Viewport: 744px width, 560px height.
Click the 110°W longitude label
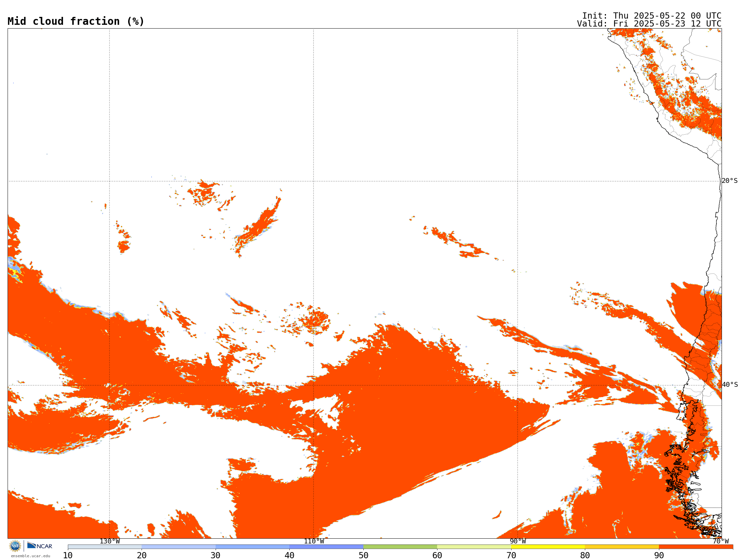[314, 541]
